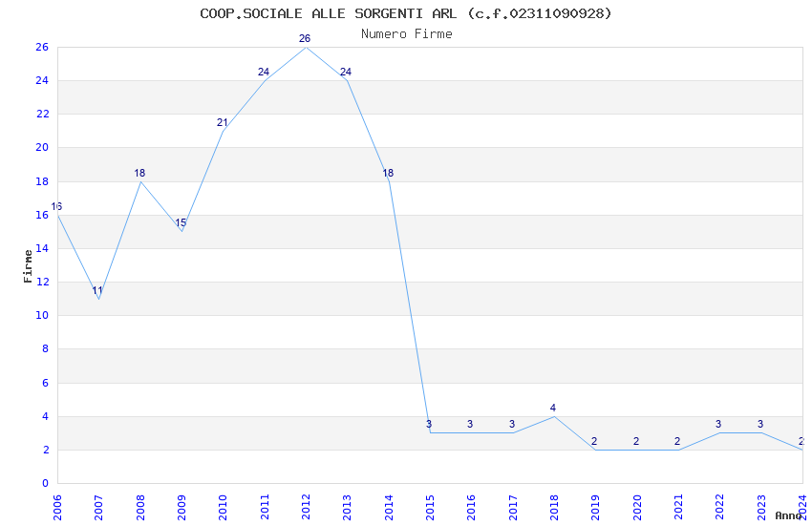Click x-axis year 2022
Image resolution: width=812 pixels, height=525 pixels.
(720, 507)
